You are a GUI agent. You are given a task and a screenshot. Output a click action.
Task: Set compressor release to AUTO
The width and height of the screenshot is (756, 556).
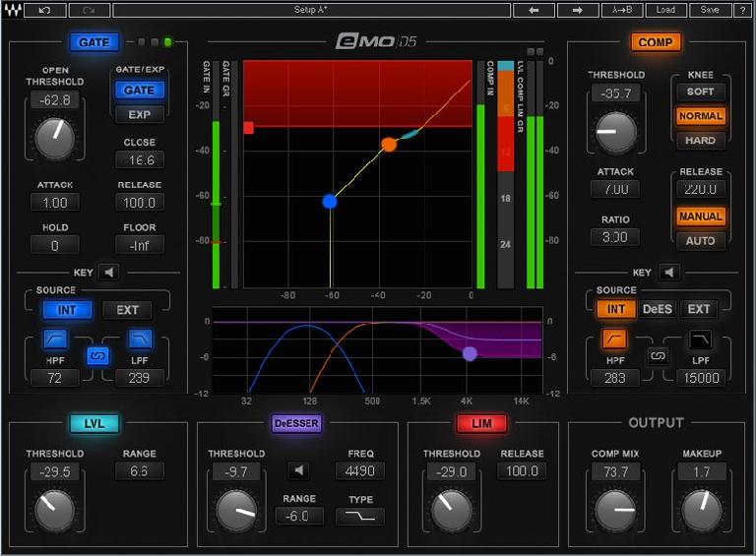(x=700, y=241)
